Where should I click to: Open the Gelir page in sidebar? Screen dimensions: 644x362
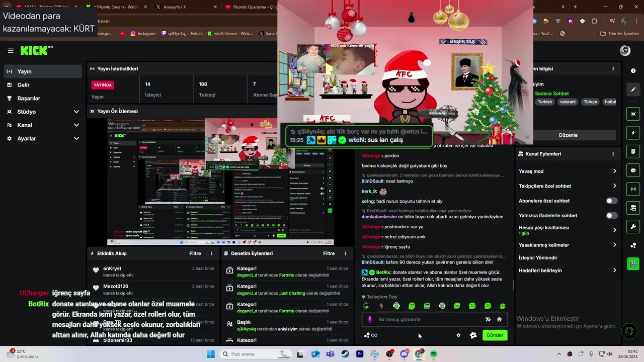click(43, 85)
